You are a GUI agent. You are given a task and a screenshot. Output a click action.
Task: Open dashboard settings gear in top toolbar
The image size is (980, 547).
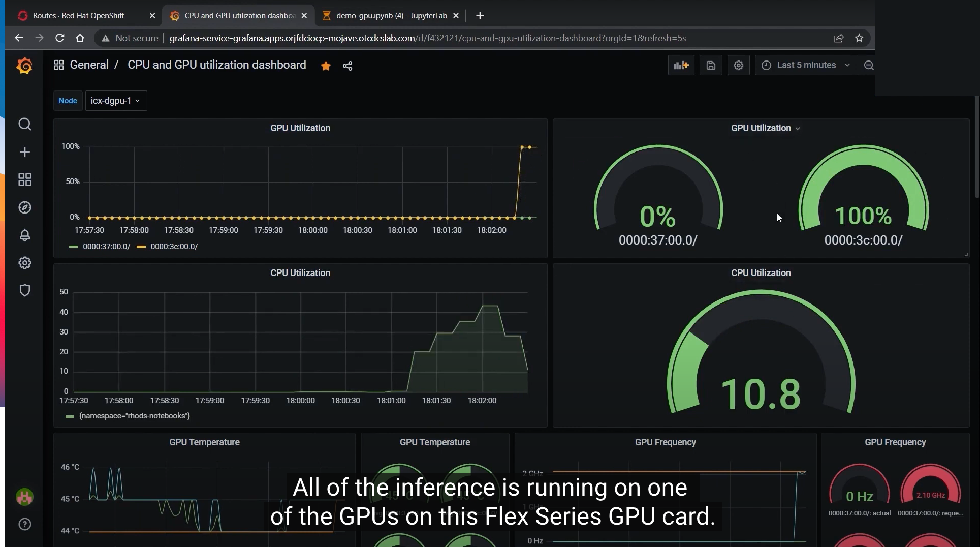tap(739, 65)
